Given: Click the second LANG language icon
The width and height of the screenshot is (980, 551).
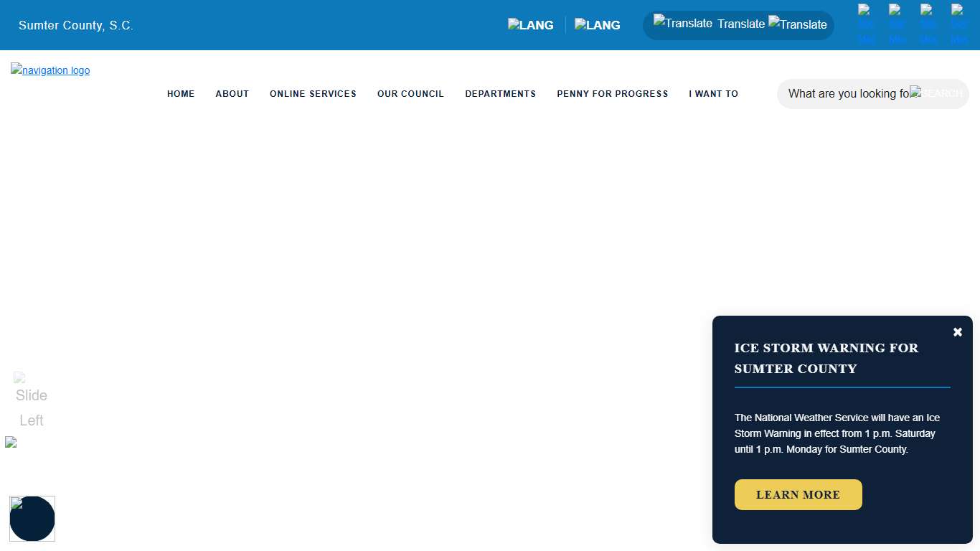Looking at the screenshot, I should (597, 24).
